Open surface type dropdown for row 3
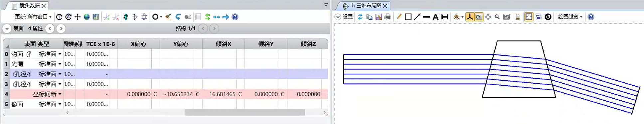The image size is (644, 124). (60, 84)
